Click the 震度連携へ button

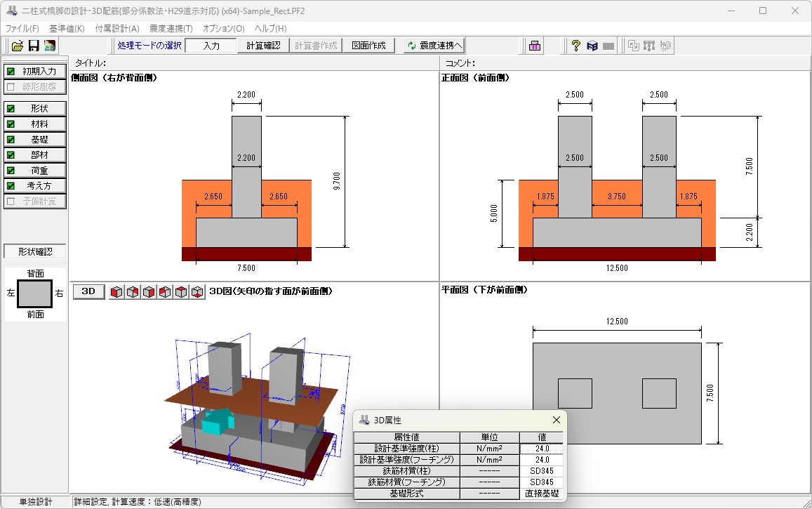point(434,46)
